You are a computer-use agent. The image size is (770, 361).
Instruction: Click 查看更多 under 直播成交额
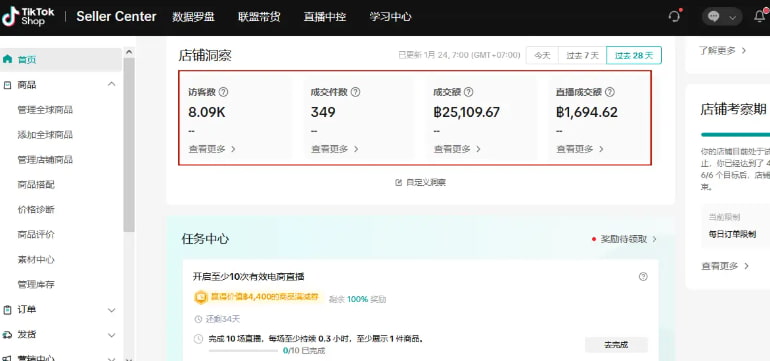[x=579, y=149]
